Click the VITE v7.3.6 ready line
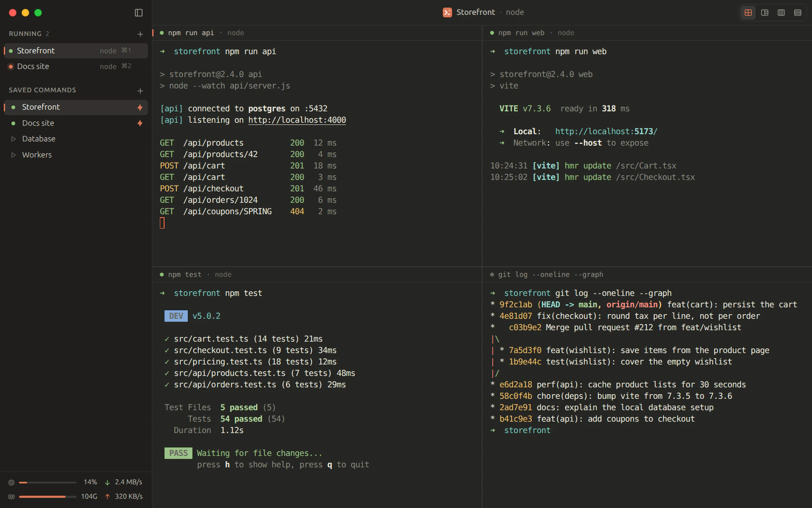 click(564, 108)
